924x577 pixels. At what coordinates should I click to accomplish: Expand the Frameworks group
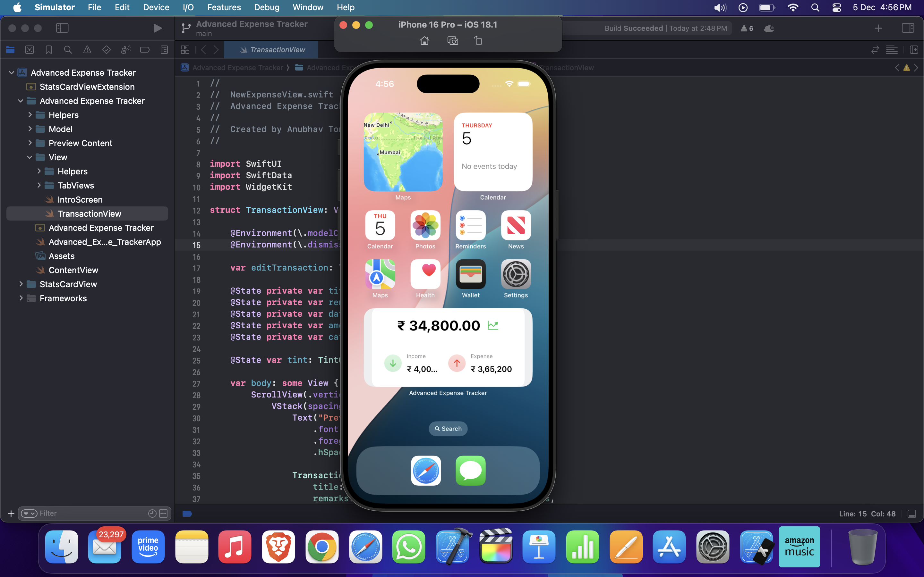[21, 298]
